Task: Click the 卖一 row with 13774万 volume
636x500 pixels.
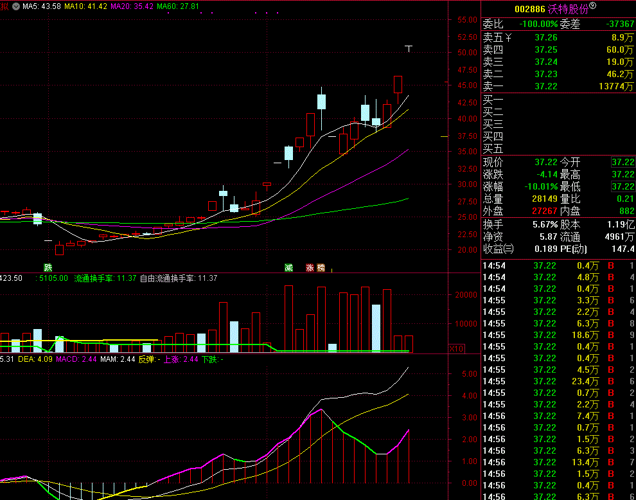Action: click(558, 86)
